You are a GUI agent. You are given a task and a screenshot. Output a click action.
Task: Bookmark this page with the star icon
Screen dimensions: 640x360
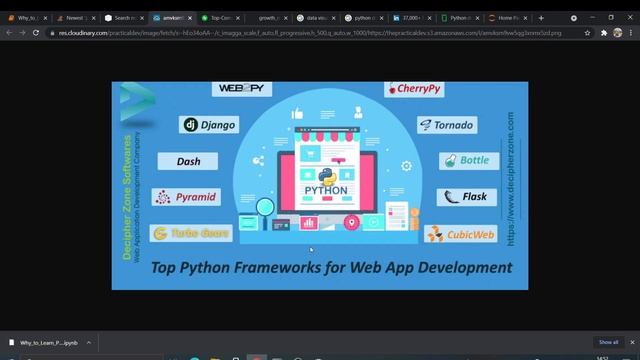point(587,33)
